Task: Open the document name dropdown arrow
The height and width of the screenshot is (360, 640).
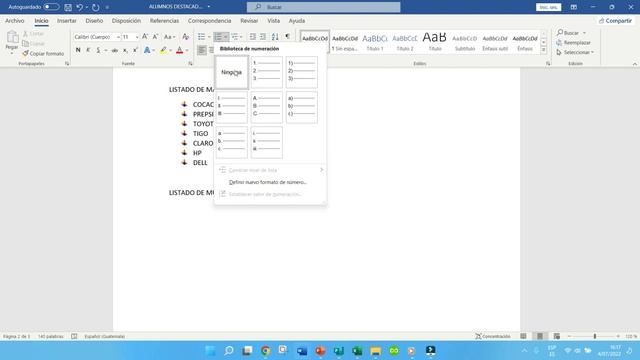Action: pos(209,7)
